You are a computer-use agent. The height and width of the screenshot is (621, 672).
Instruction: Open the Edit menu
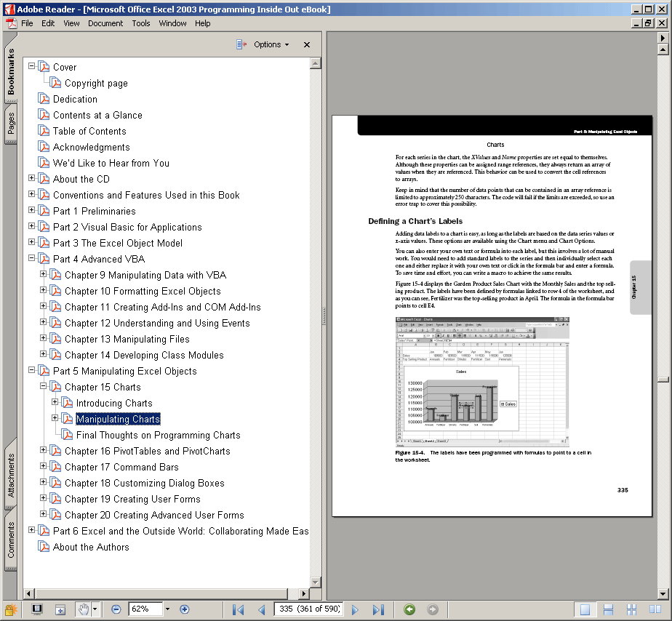click(48, 23)
